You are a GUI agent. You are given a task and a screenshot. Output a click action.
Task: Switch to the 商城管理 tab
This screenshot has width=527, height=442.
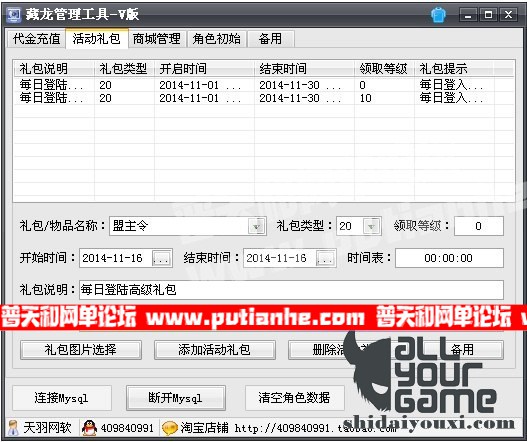[157, 39]
